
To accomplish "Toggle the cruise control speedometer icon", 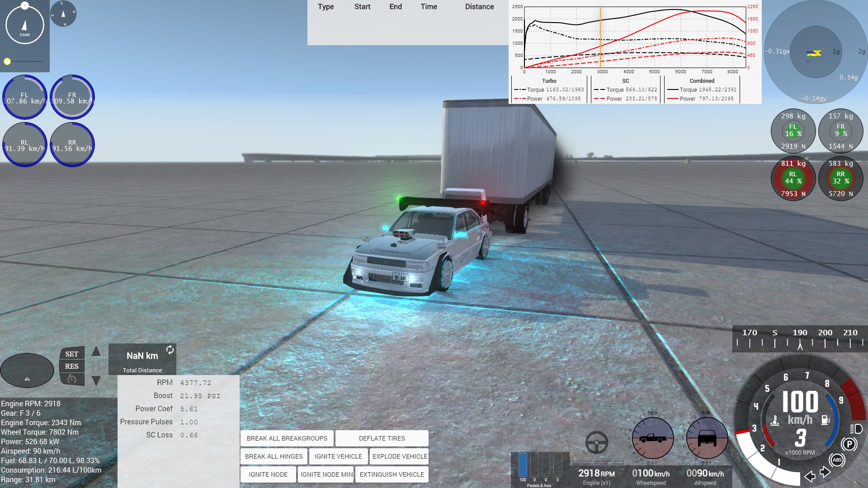I will point(71,379).
